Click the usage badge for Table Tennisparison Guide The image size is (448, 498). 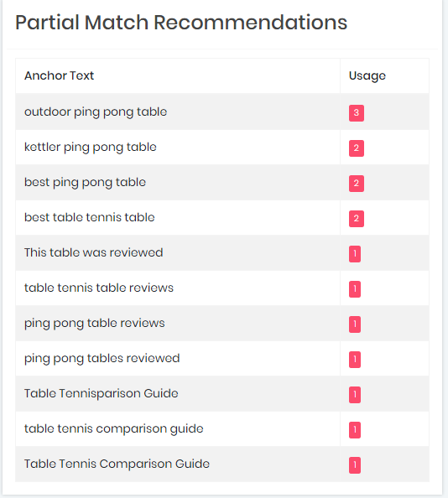pyautogui.click(x=355, y=395)
